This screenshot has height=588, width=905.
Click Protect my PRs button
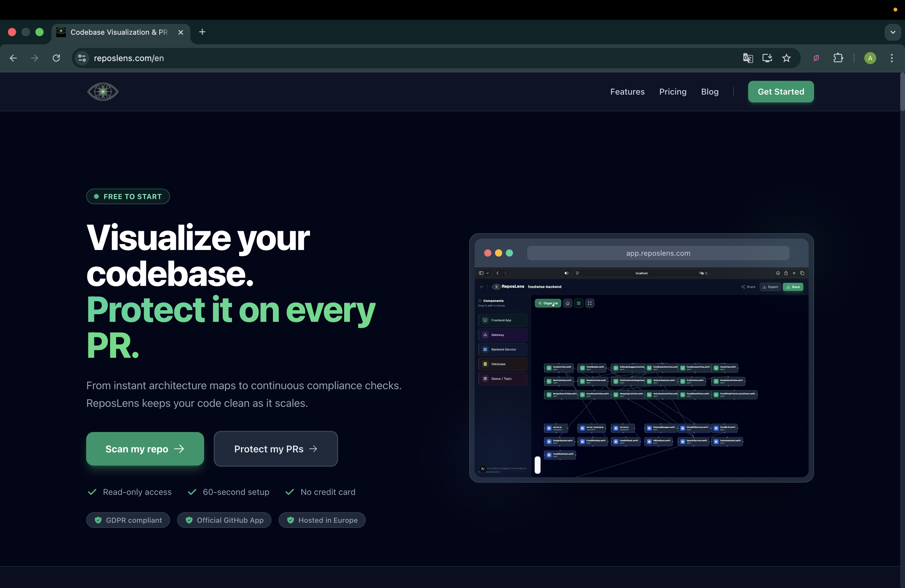[276, 449]
